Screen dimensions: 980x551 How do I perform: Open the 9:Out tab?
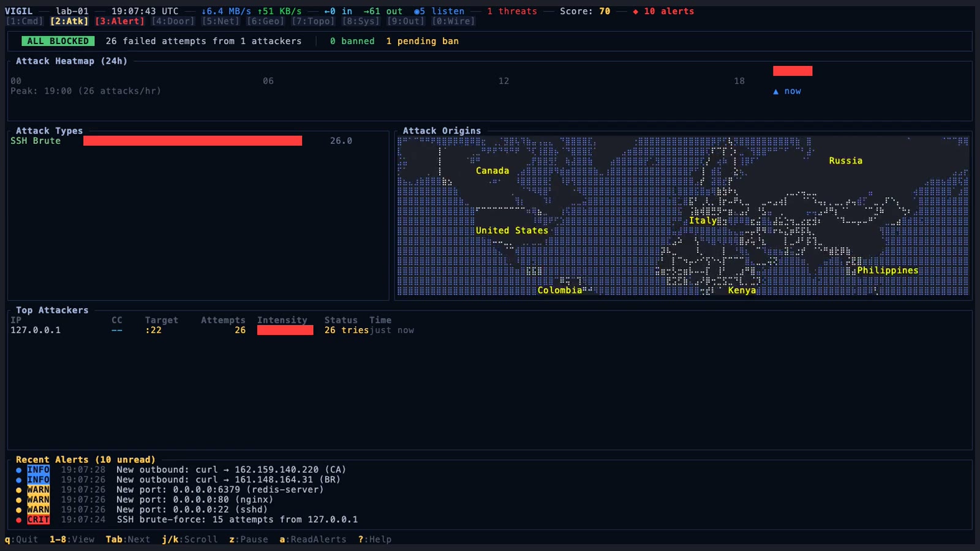coord(405,21)
